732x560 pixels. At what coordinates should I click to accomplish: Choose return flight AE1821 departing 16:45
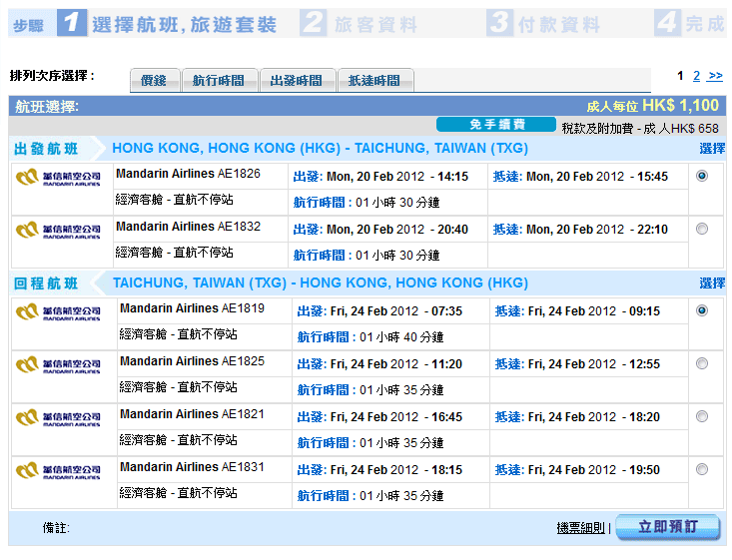click(702, 416)
